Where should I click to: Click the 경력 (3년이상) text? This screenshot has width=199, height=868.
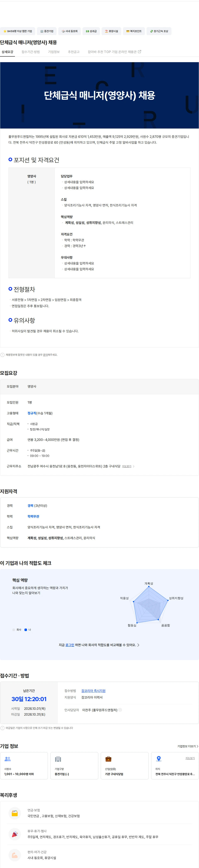[37, 505]
